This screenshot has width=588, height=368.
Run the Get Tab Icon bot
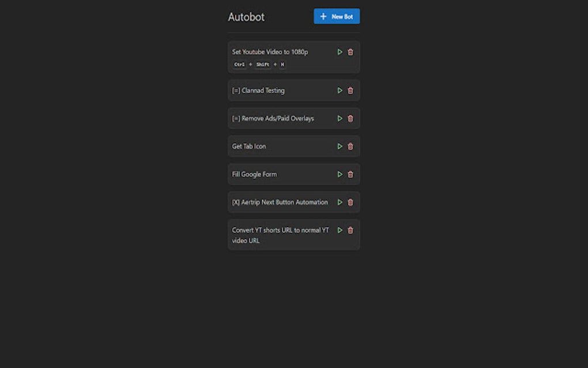tap(340, 146)
